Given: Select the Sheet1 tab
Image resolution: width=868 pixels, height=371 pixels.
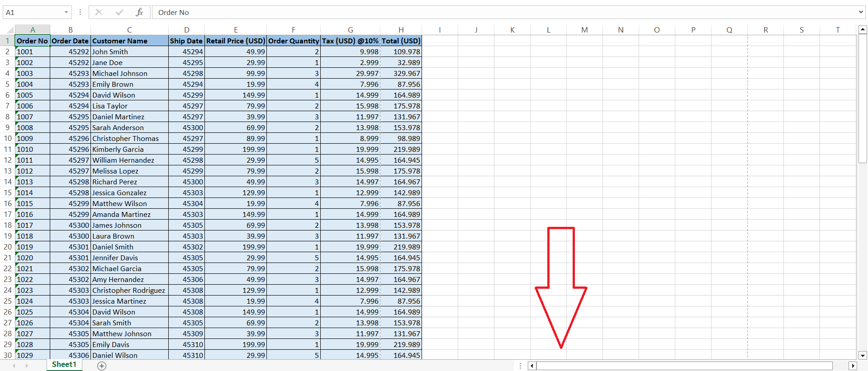Looking at the screenshot, I should point(64,365).
